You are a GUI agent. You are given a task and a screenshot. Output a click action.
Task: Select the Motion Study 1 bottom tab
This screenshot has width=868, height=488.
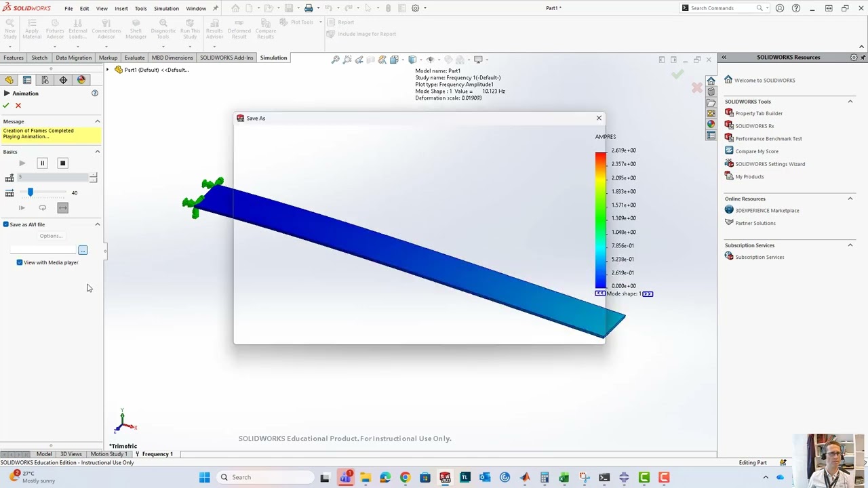click(x=108, y=454)
